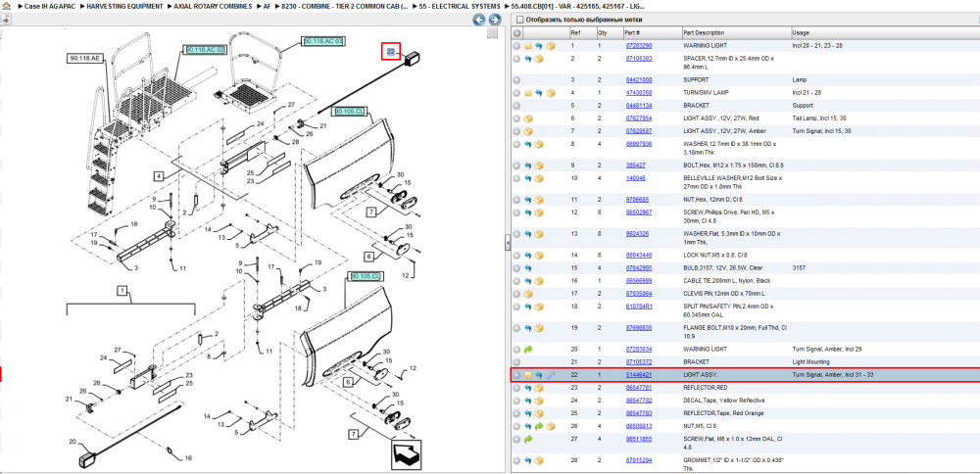Open part number link 87283298

(639, 46)
